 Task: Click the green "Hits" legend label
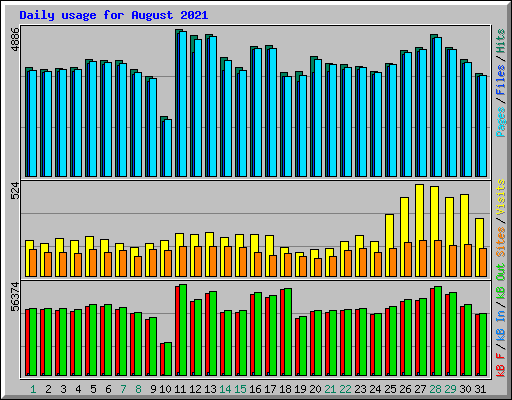pyautogui.click(x=501, y=41)
